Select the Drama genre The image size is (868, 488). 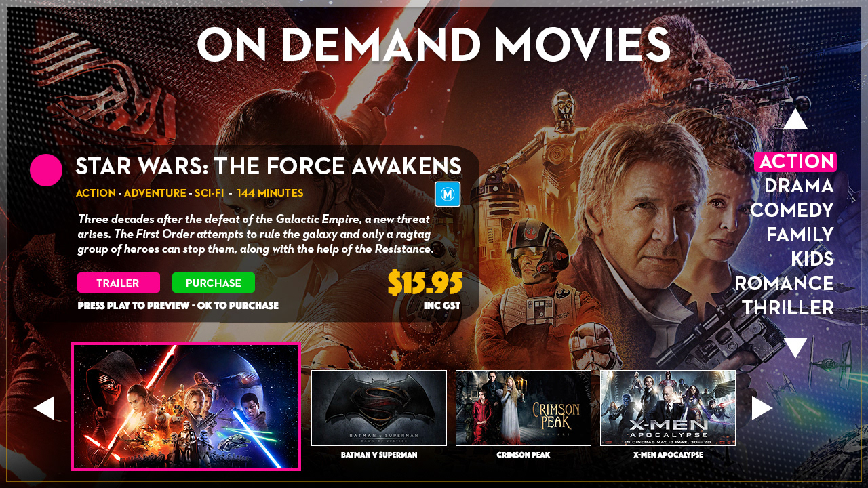click(x=799, y=186)
